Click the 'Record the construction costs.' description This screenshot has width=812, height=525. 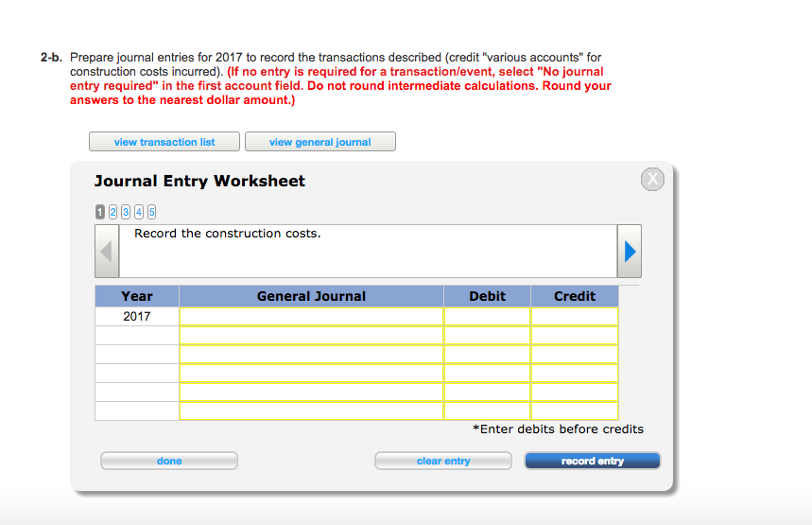pyautogui.click(x=227, y=234)
